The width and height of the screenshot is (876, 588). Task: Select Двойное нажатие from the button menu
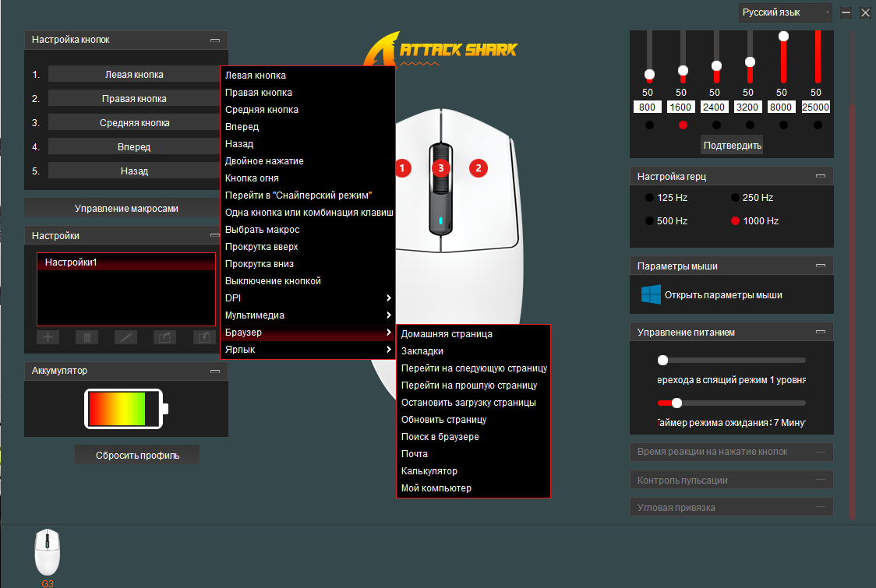tap(264, 160)
